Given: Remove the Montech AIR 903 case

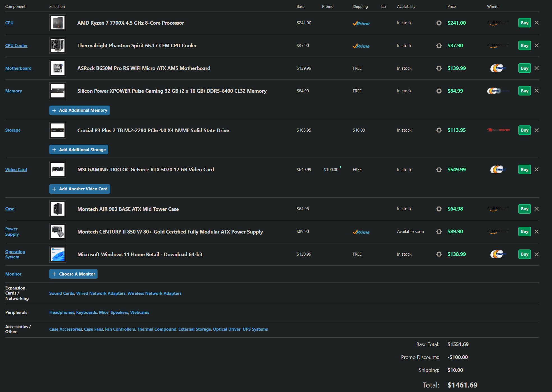Looking at the screenshot, I should click(537, 209).
